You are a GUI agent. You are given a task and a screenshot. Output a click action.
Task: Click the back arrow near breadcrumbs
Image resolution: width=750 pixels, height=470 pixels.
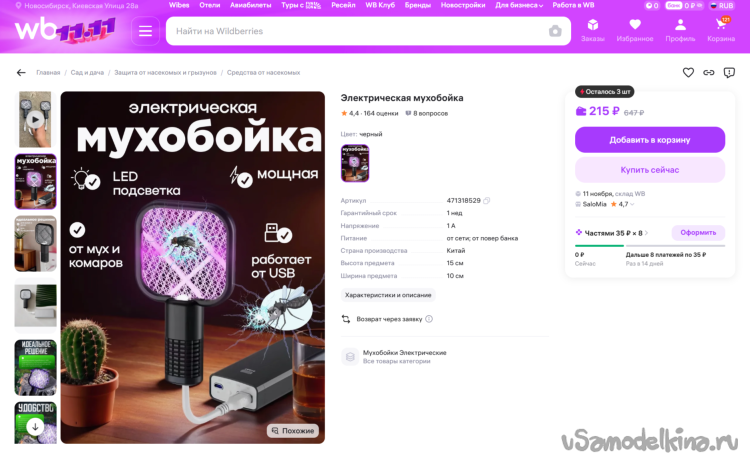pos(21,72)
